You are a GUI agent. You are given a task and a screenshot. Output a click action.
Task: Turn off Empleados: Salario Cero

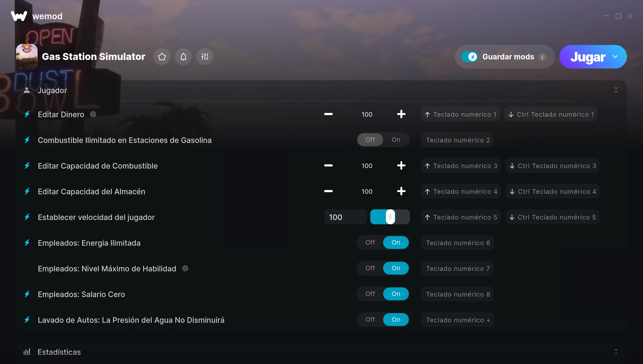coord(370,294)
